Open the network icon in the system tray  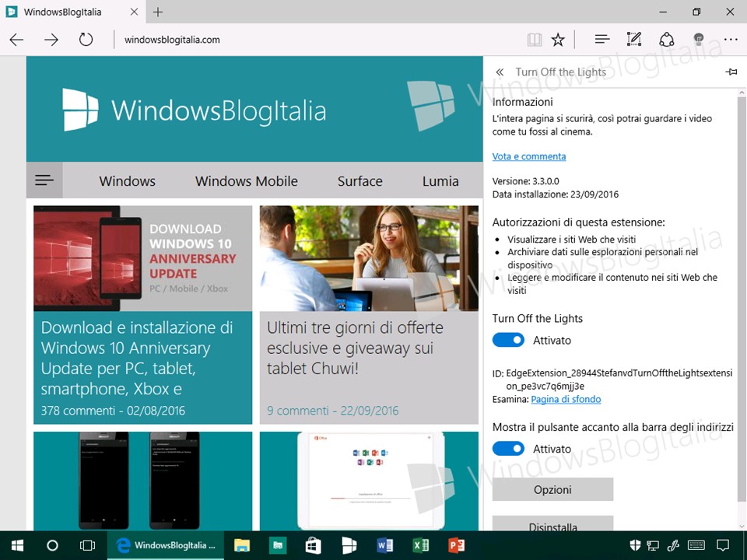pos(653,545)
